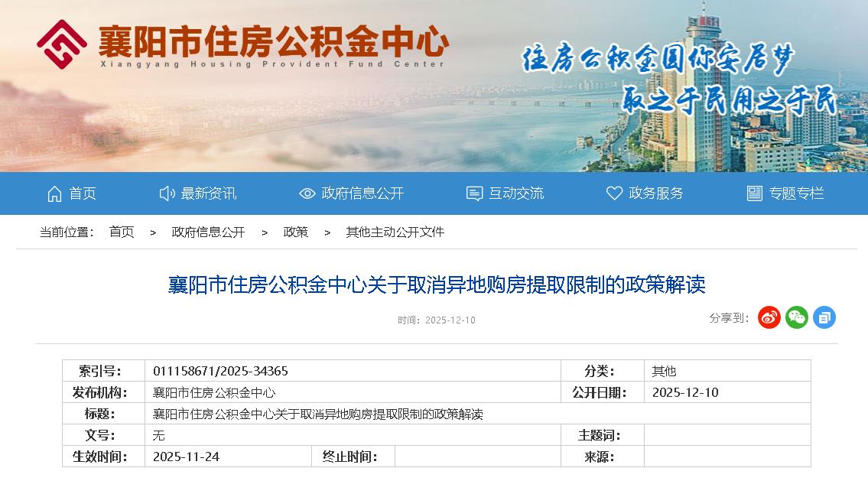Open the 专题专栏 menu item
The width and height of the screenshot is (868, 481).
(x=795, y=193)
